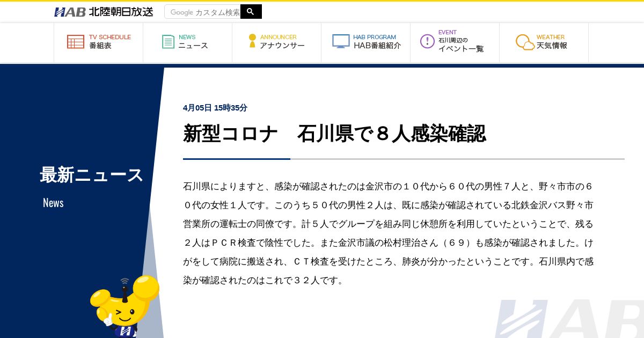Click the yellow HAB mascot character
The height and width of the screenshot is (338, 644).
click(125, 307)
